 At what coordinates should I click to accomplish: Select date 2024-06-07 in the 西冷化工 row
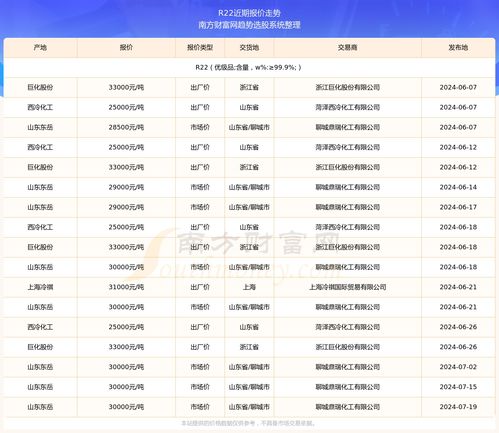point(458,107)
